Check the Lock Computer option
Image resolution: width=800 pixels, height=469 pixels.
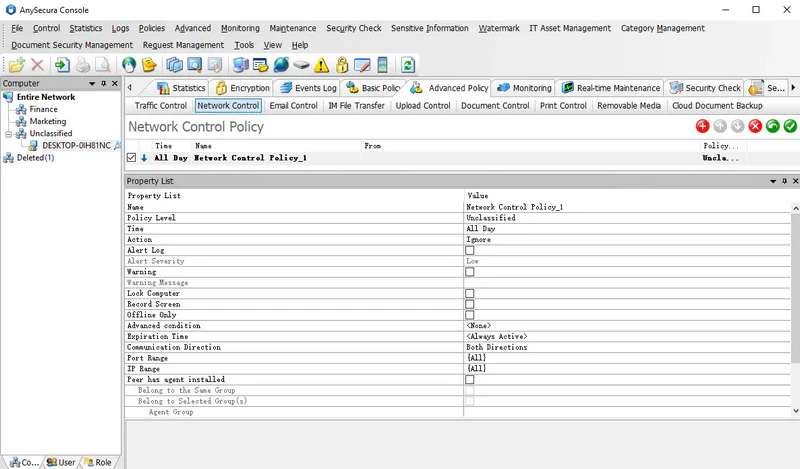click(x=469, y=293)
